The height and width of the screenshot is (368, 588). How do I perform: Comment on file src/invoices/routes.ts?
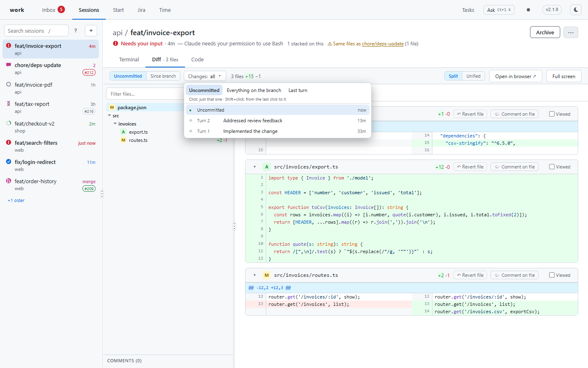(x=514, y=275)
